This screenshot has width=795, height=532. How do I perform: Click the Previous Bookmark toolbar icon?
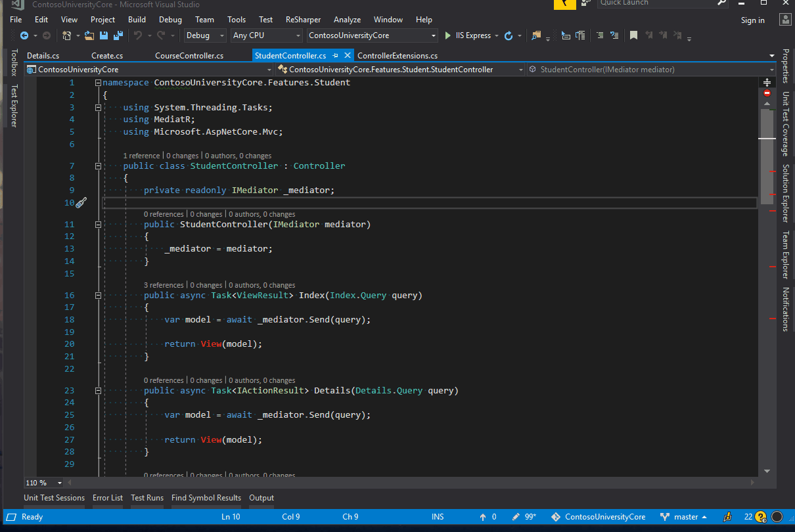coord(649,35)
